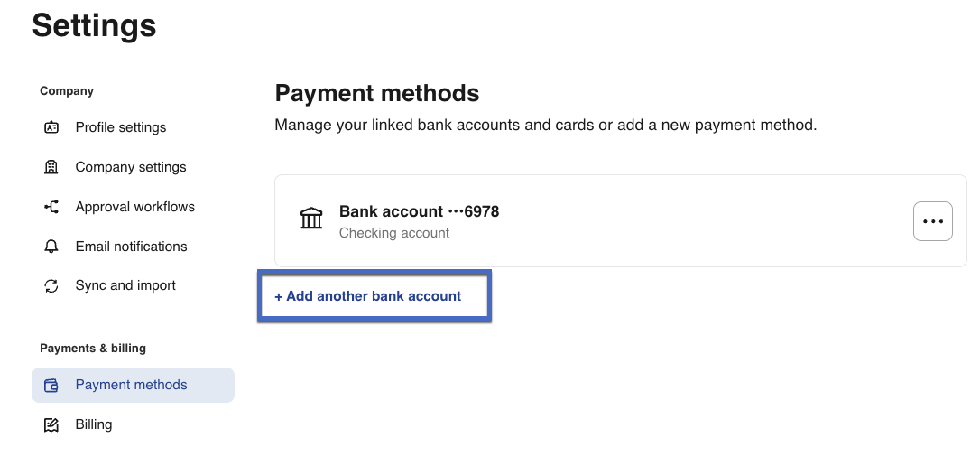
Task: Open the Billing page from the sidebar
Action: click(94, 424)
